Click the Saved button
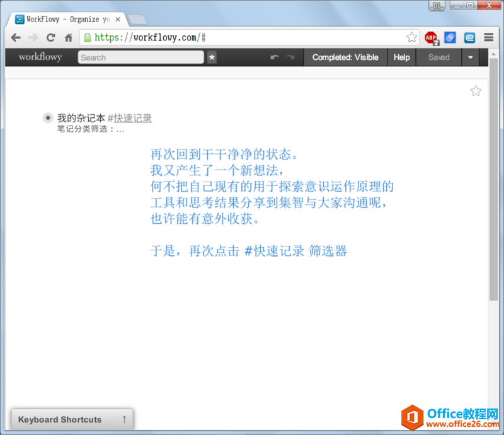504x435 pixels. coord(438,57)
